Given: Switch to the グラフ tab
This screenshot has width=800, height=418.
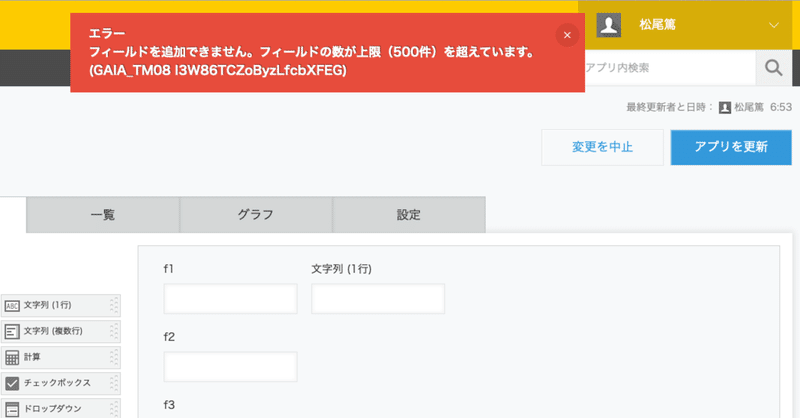Looking at the screenshot, I should pos(256,215).
